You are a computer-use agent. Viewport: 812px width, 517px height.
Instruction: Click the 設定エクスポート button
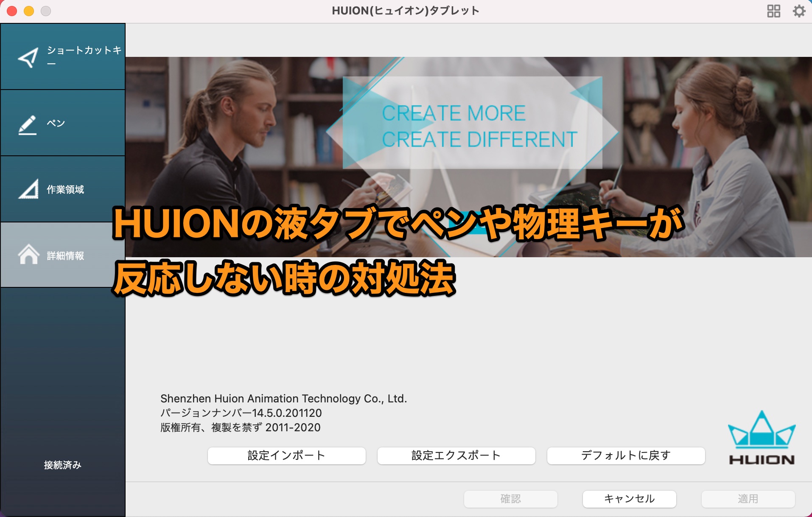click(456, 455)
